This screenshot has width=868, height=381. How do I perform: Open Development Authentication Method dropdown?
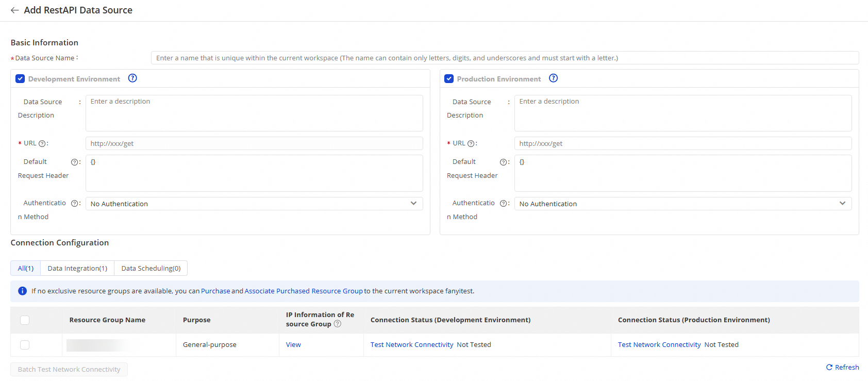(x=254, y=204)
